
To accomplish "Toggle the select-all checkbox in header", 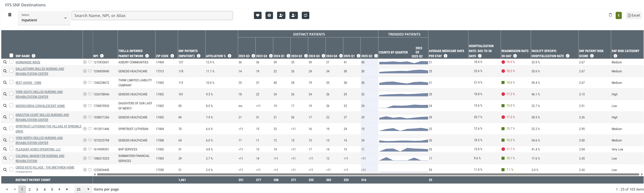I will 11,55.
